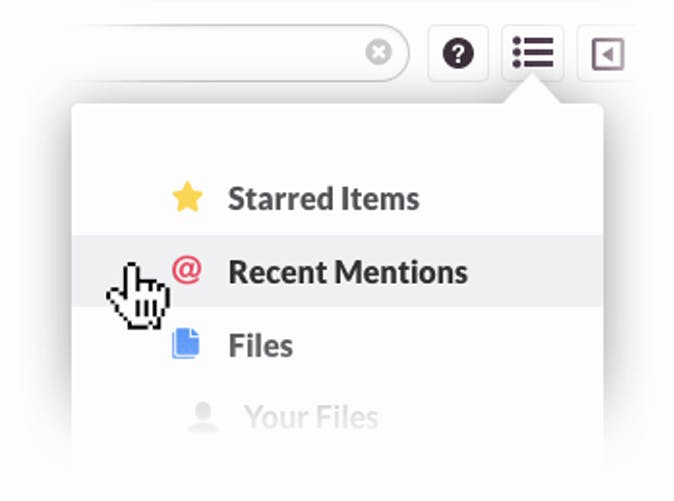The width and height of the screenshot is (674, 501).
Task: Click the 'Your Files' text label
Action: 311,417
